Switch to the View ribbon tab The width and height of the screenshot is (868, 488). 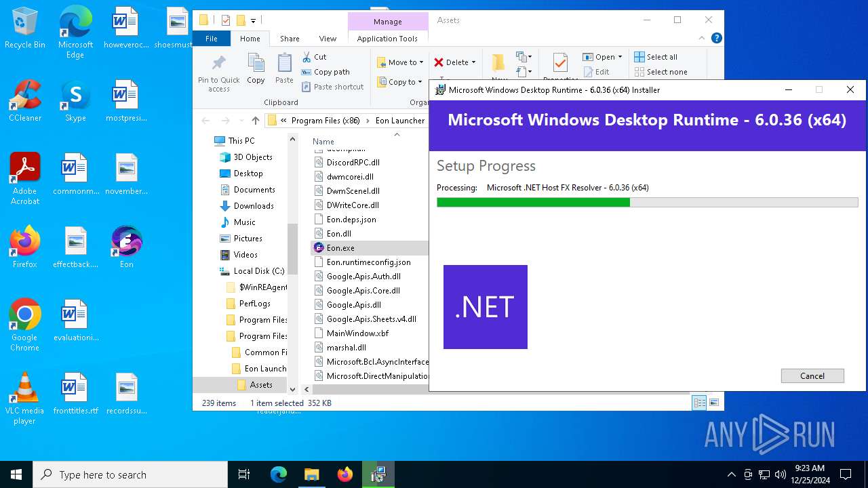328,39
